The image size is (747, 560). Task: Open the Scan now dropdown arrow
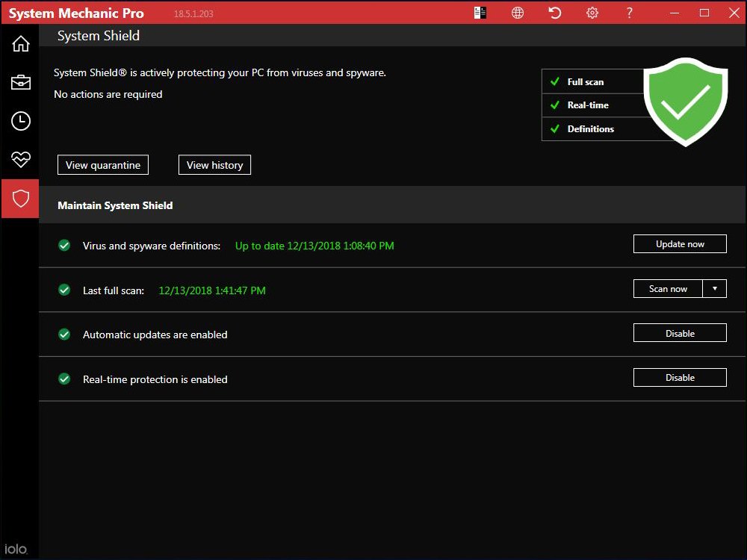tap(715, 288)
